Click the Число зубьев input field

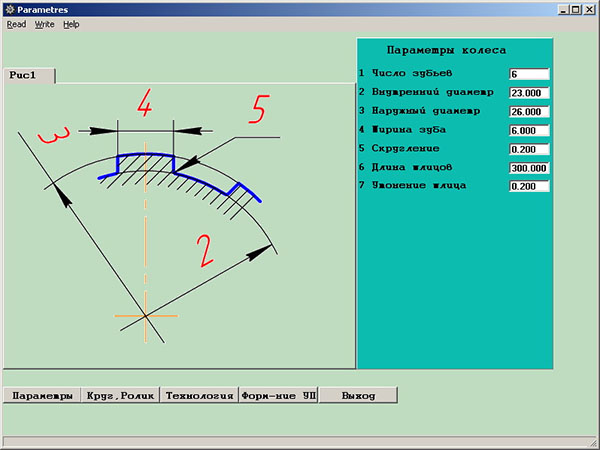click(x=529, y=74)
